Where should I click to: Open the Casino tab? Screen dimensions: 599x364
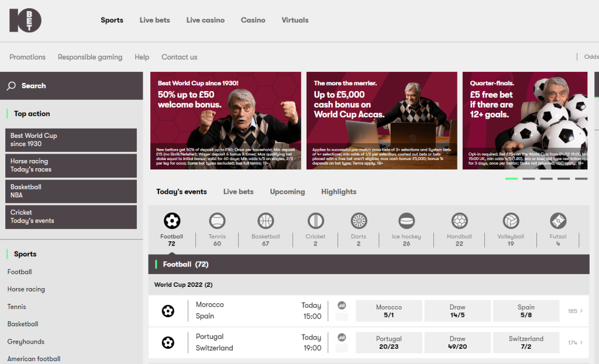(x=253, y=20)
